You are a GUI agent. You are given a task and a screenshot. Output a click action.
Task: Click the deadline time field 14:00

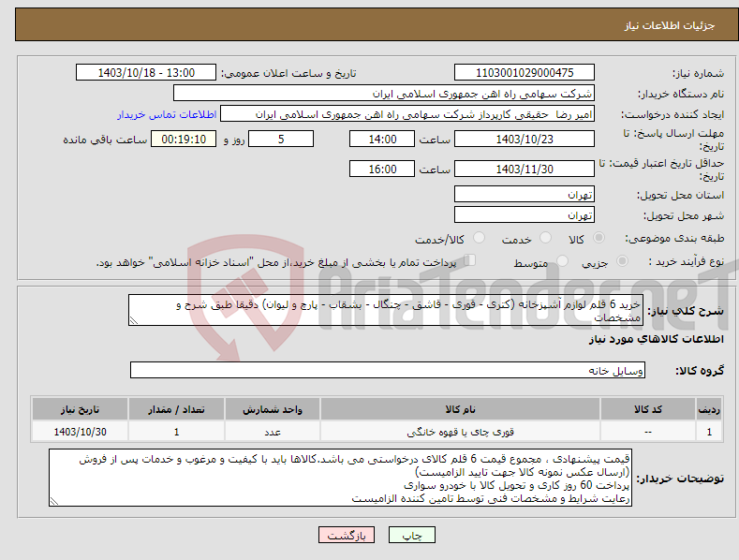tap(382, 139)
